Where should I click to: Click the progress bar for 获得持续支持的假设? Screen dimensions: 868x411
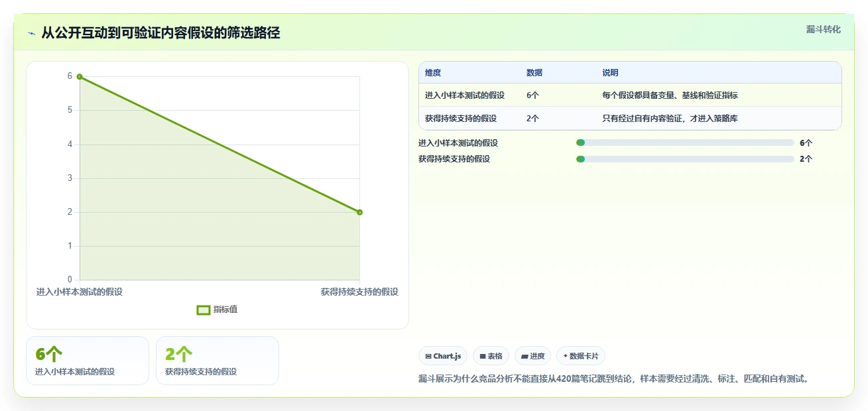pos(685,159)
